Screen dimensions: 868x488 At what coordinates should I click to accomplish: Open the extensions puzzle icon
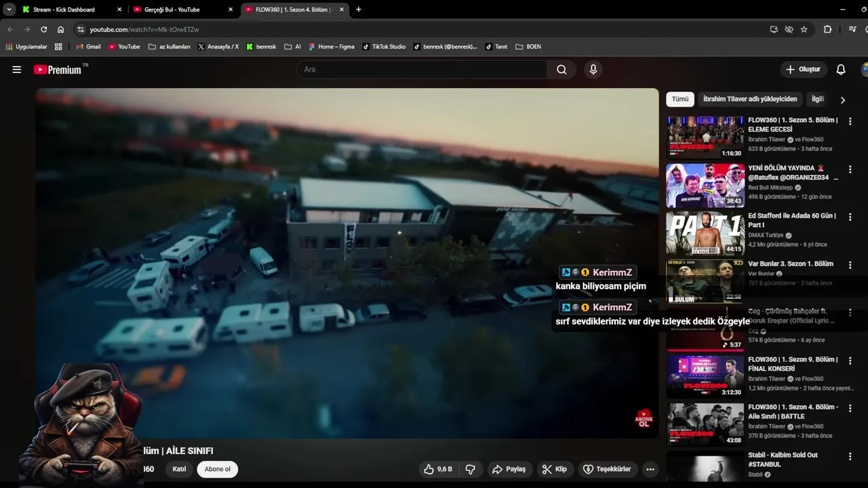[x=827, y=29]
